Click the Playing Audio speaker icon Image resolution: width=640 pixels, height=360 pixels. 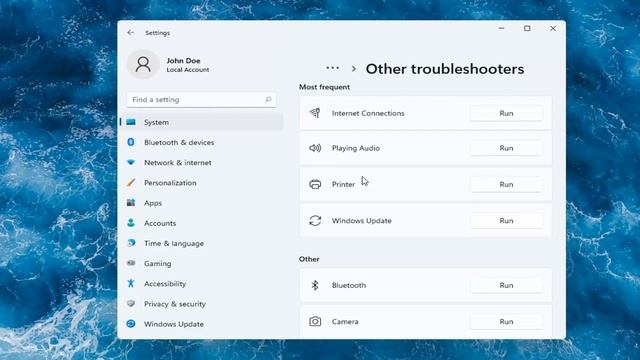pyautogui.click(x=315, y=148)
